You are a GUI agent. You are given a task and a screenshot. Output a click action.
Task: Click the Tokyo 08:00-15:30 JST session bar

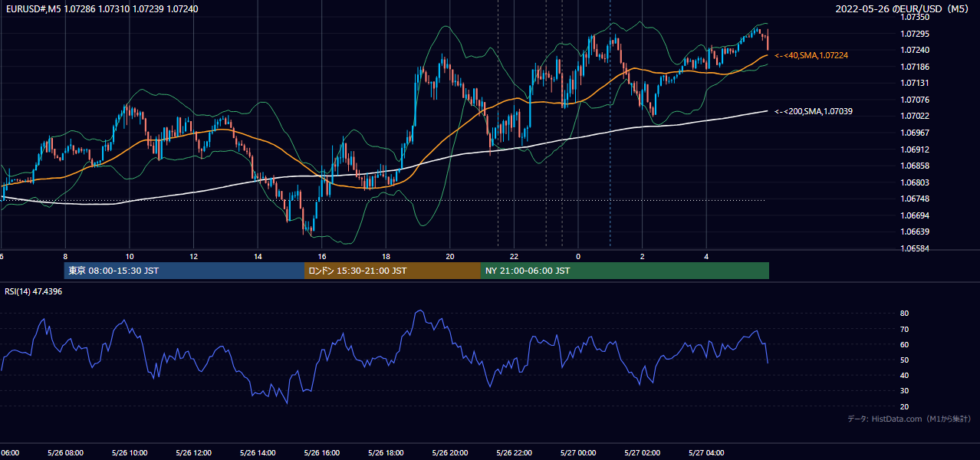(x=184, y=271)
